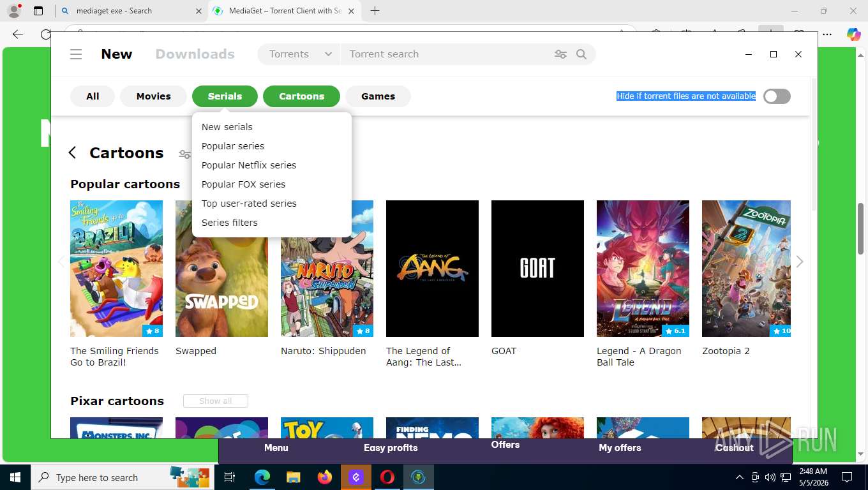Open Series filters from the dropdown
The image size is (868, 490).
(271, 223)
